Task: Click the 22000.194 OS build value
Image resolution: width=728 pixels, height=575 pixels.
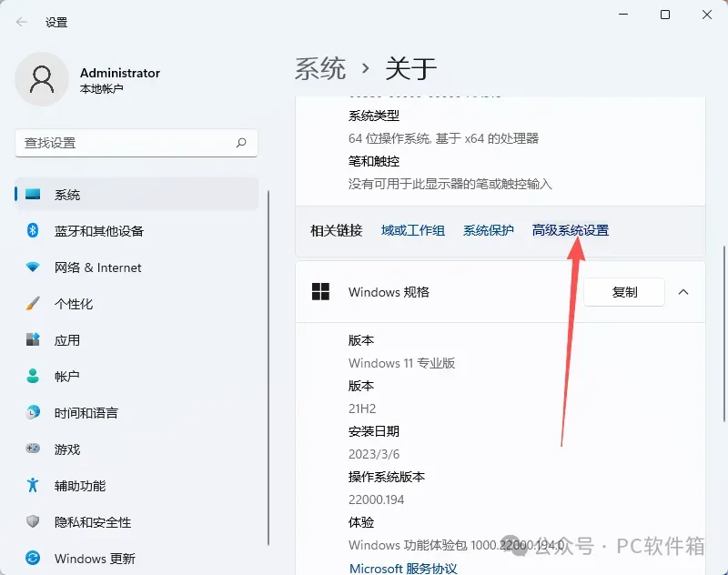Action: [376, 499]
